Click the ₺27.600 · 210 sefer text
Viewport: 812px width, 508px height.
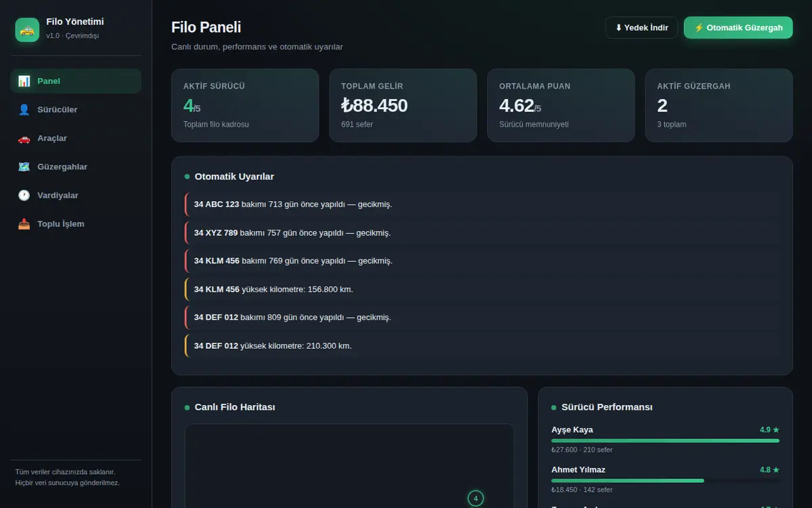582,450
